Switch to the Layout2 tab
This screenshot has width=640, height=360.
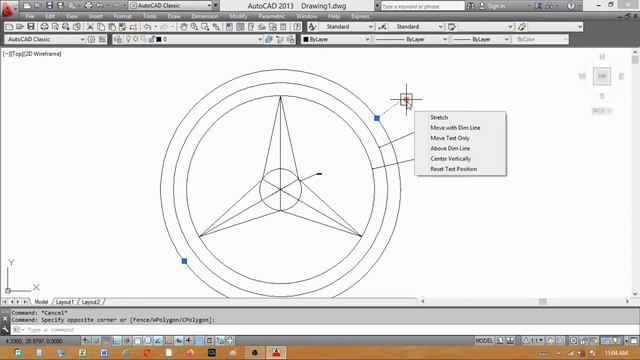pos(91,302)
